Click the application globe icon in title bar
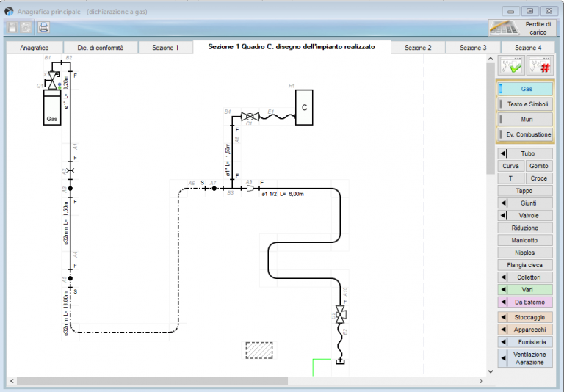The height and width of the screenshot is (392, 564). [x=10, y=12]
